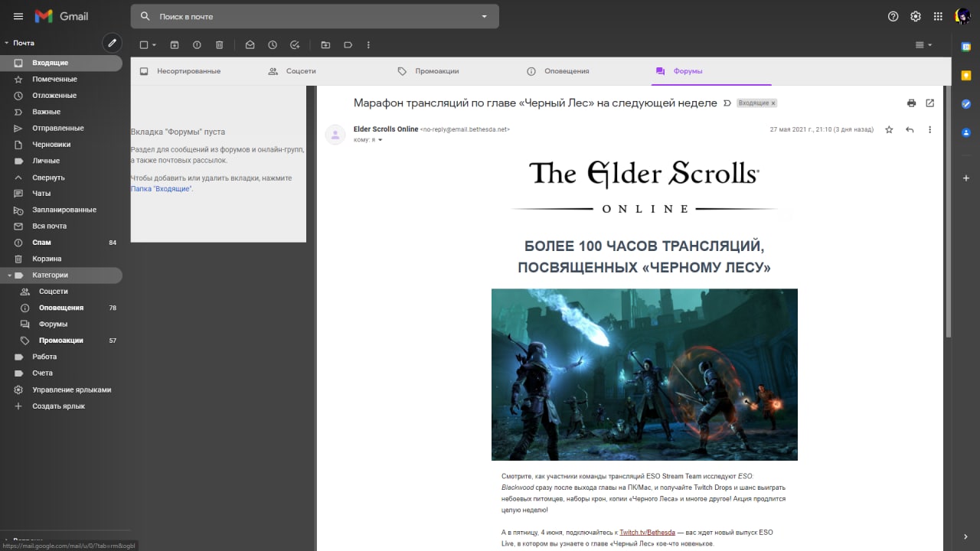Switch to the Несортированные tab
Image resolution: width=980 pixels, height=551 pixels.
(188, 71)
